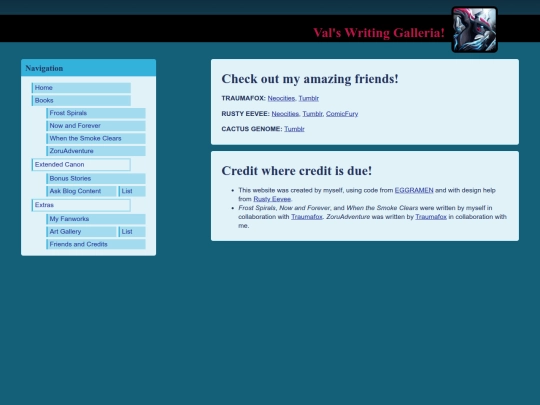Click the Extras section label
This screenshot has height=405, width=540.
(x=81, y=205)
